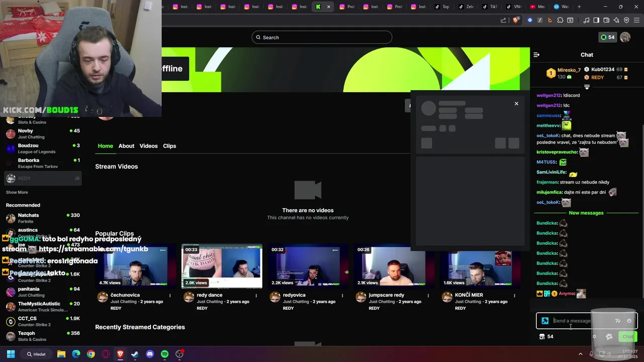The height and width of the screenshot is (362, 644).
Task: Open Spotify from taskbar
Action: [165, 354]
